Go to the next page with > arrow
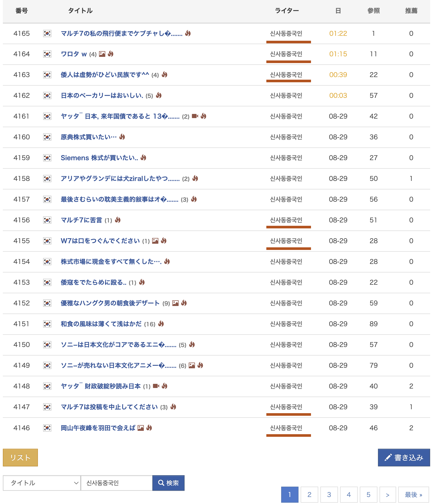The height and width of the screenshot is (504, 433). (388, 495)
